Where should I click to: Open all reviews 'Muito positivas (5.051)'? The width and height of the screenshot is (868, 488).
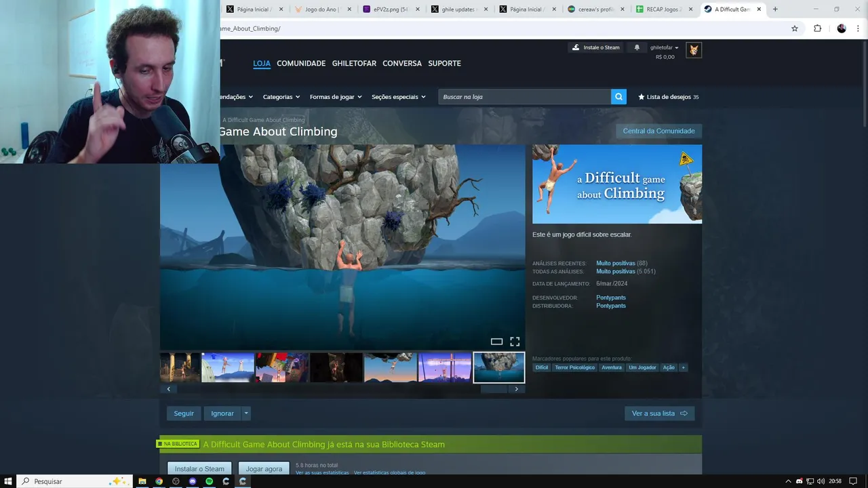pos(625,271)
